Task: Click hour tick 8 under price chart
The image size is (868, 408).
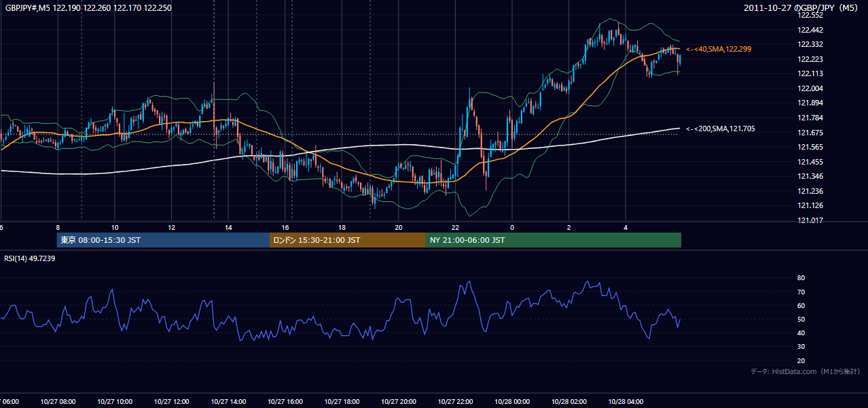Action: click(58, 228)
